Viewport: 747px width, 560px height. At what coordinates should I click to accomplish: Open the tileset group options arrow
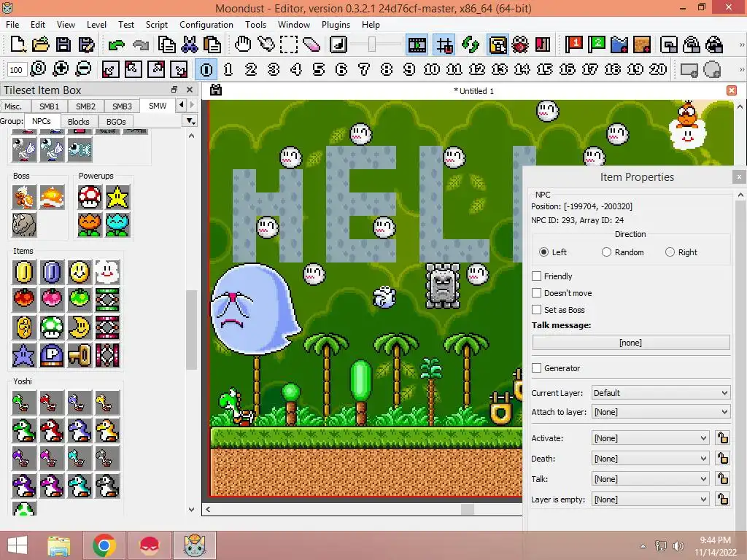[x=190, y=122]
